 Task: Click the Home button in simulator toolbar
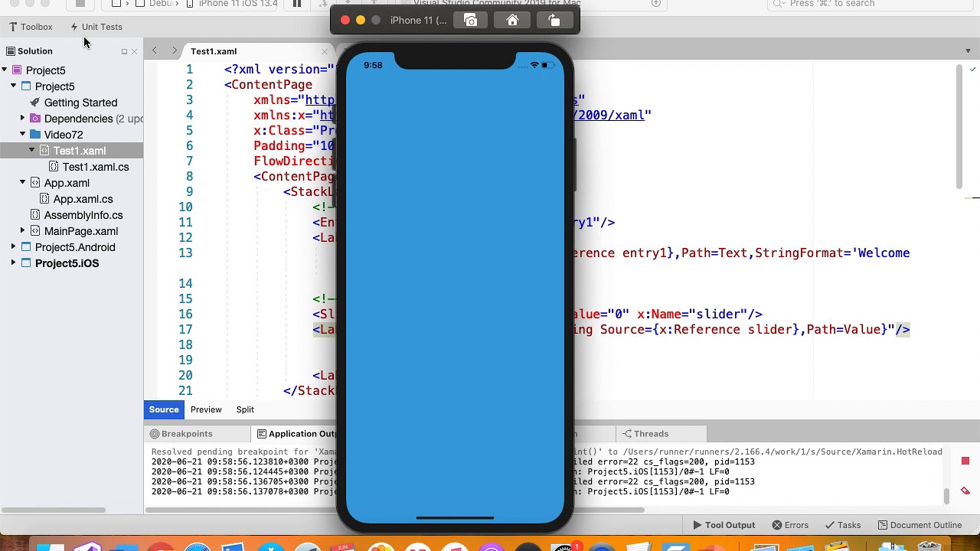(512, 20)
